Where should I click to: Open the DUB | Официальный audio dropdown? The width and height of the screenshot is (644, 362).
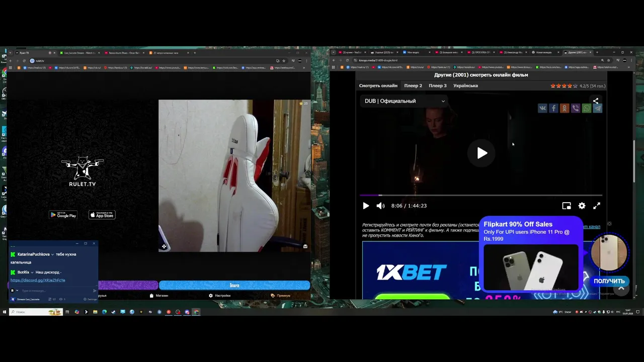point(405,101)
